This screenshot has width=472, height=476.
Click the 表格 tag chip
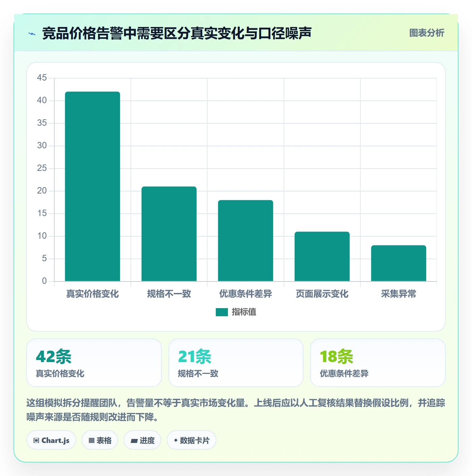click(x=100, y=440)
